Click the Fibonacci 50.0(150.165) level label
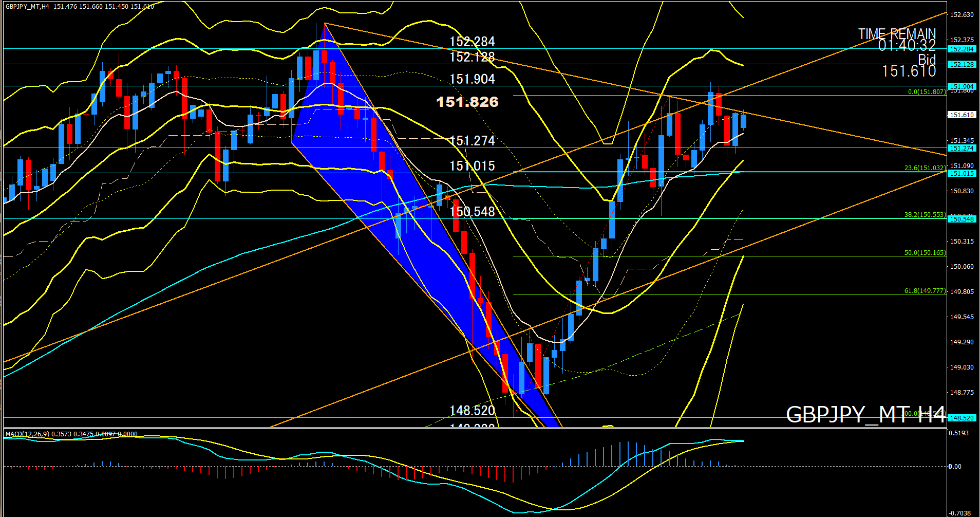980x517 pixels. click(x=925, y=253)
